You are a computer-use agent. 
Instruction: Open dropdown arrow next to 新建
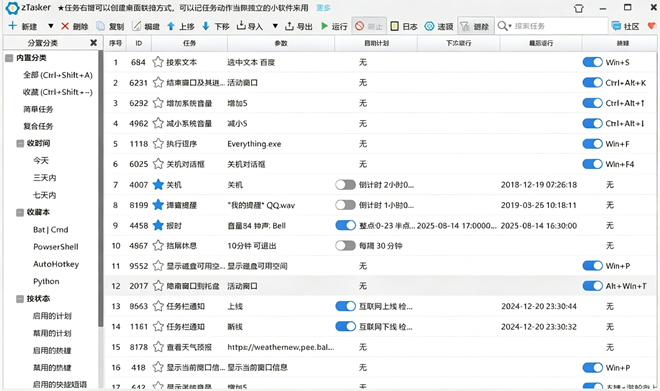[x=51, y=26]
